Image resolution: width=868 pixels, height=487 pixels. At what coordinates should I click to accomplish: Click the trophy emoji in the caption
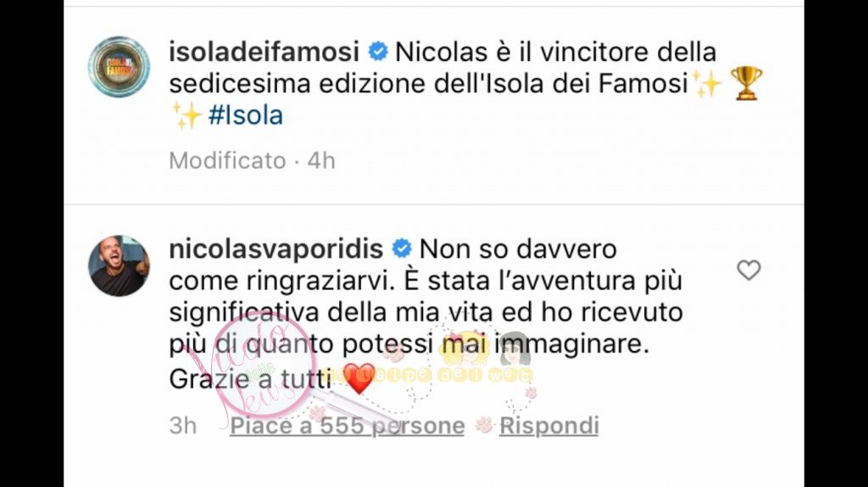747,83
